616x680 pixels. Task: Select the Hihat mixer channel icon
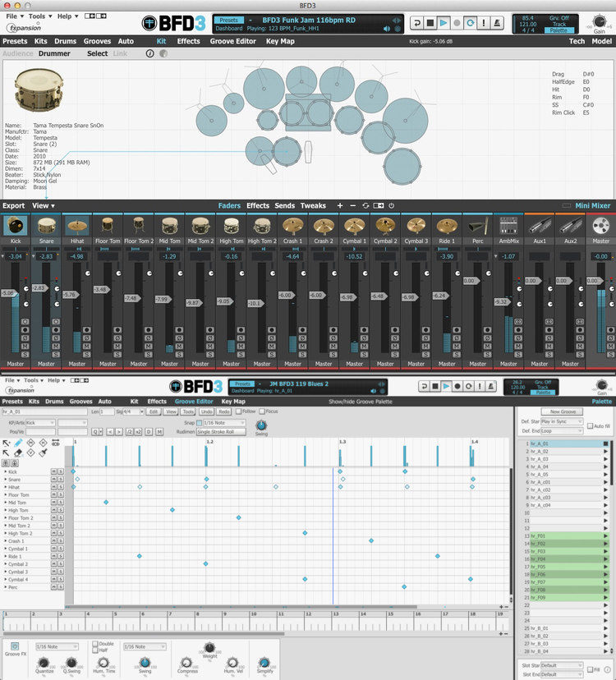[x=76, y=226]
